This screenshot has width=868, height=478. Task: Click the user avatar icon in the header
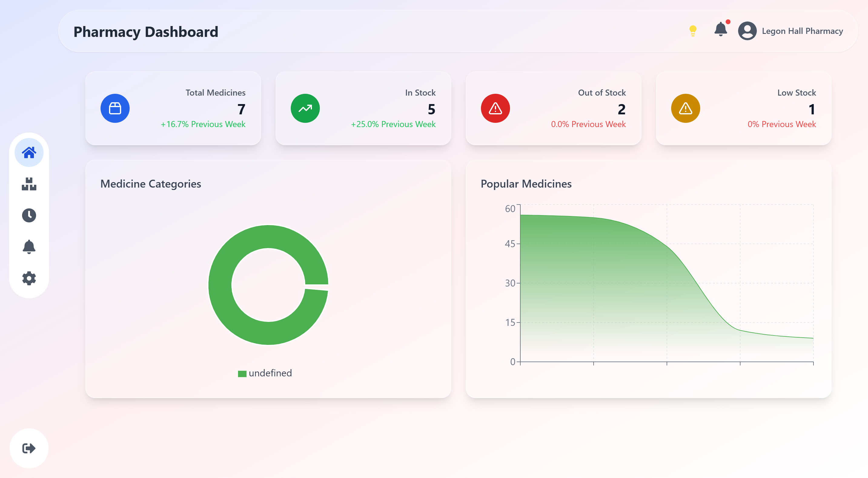point(747,31)
